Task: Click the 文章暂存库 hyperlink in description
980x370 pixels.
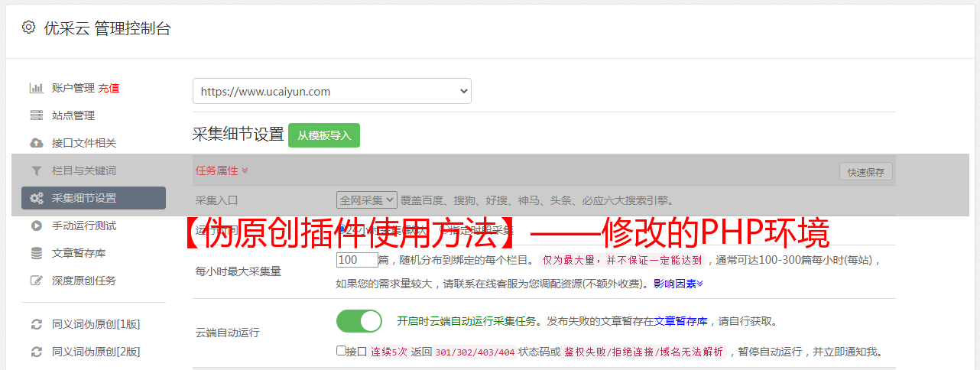Action: pyautogui.click(x=680, y=321)
